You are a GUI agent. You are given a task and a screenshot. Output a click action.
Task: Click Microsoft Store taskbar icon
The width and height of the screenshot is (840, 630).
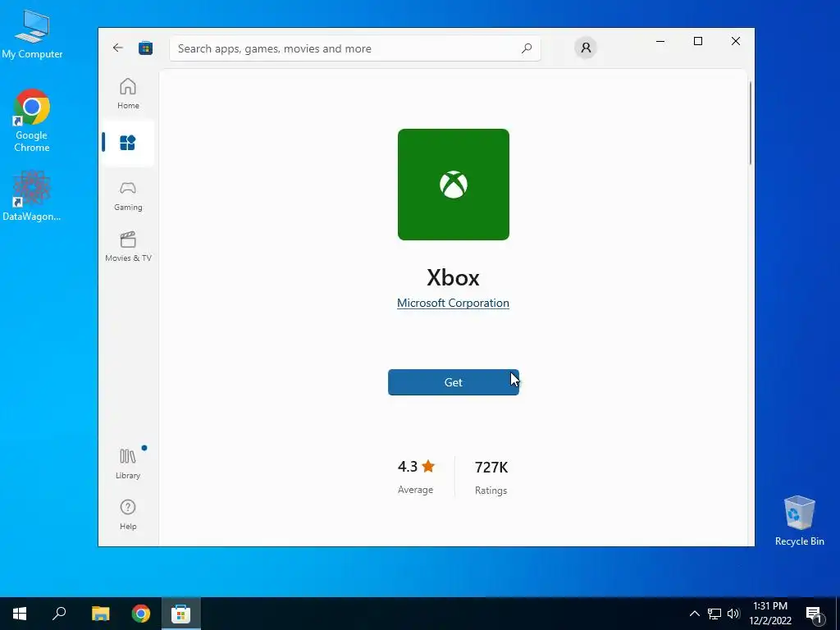(x=181, y=614)
